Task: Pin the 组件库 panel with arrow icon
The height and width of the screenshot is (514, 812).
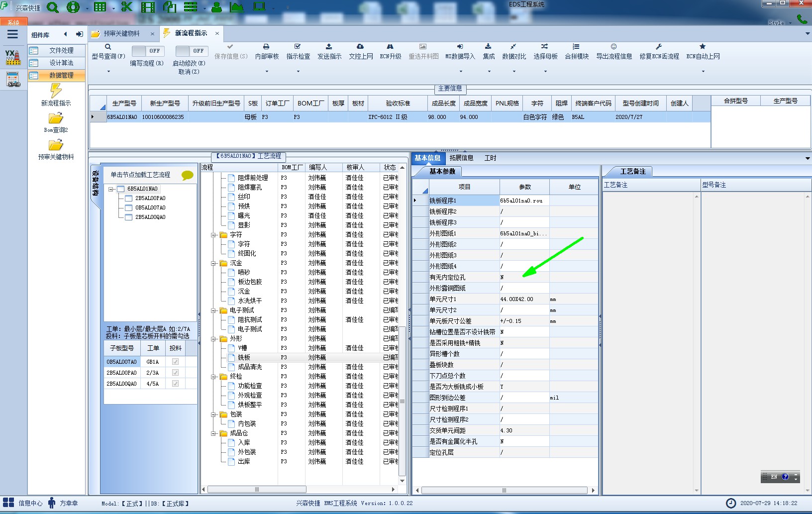Action: tap(79, 34)
